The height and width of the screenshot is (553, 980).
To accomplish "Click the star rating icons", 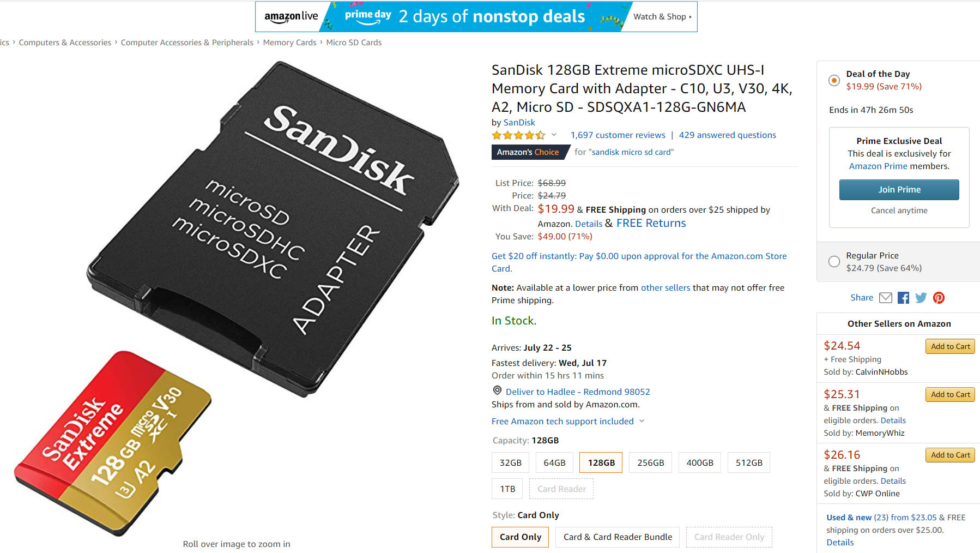I will pyautogui.click(x=518, y=135).
